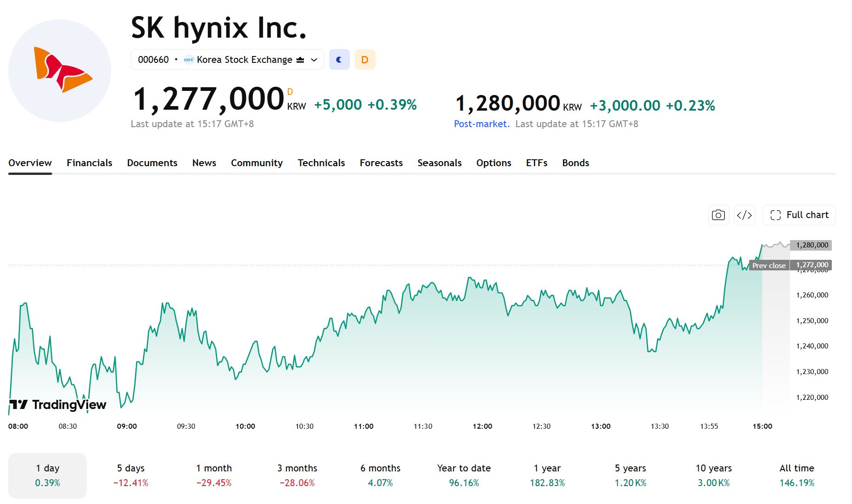Switch to the Overview tab
Viewport: 852px width, 504px height.
(x=30, y=163)
